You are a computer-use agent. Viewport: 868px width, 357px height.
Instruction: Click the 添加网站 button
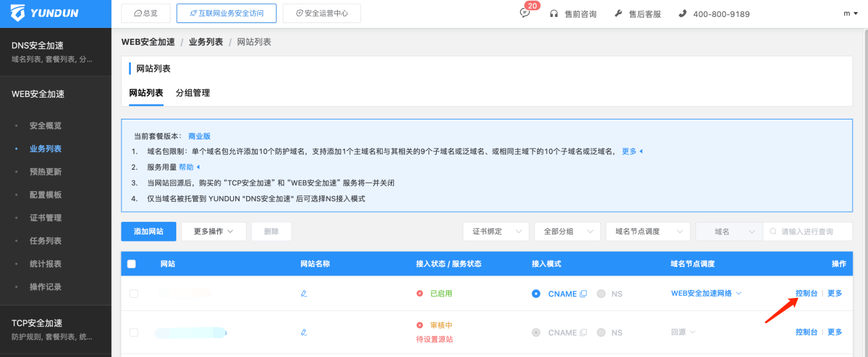pyautogui.click(x=149, y=231)
